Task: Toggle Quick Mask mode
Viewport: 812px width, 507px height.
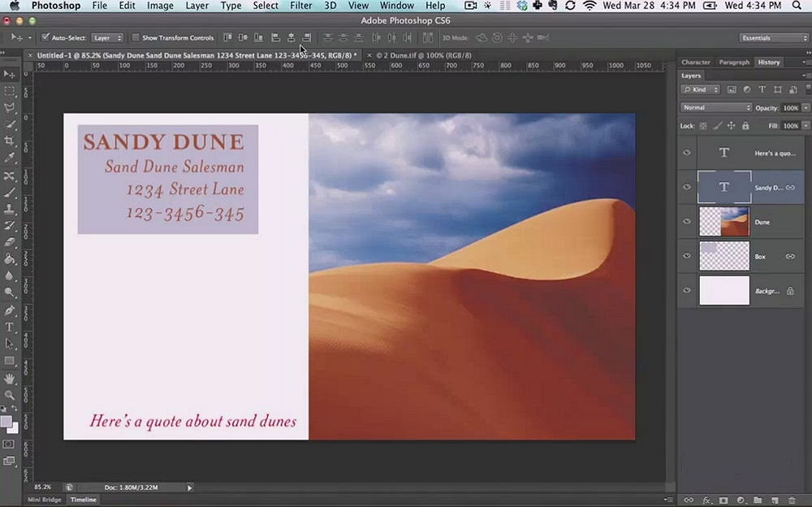Action: [9, 444]
